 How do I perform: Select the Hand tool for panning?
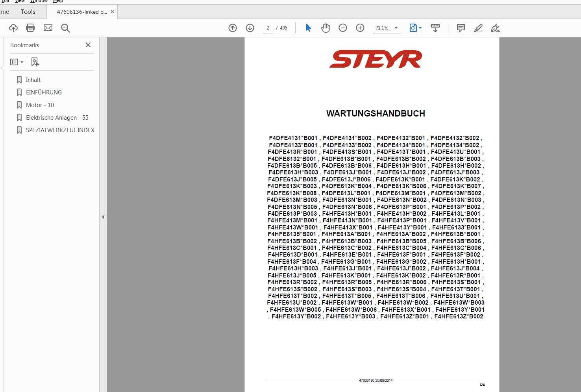(x=326, y=28)
